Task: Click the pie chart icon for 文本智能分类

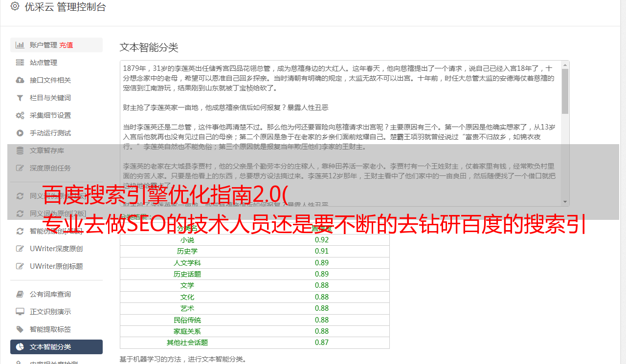Action: [x=20, y=347]
